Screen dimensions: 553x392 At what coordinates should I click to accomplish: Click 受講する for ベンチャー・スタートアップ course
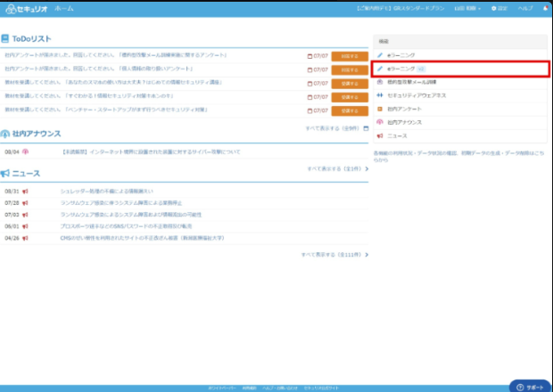tap(350, 111)
